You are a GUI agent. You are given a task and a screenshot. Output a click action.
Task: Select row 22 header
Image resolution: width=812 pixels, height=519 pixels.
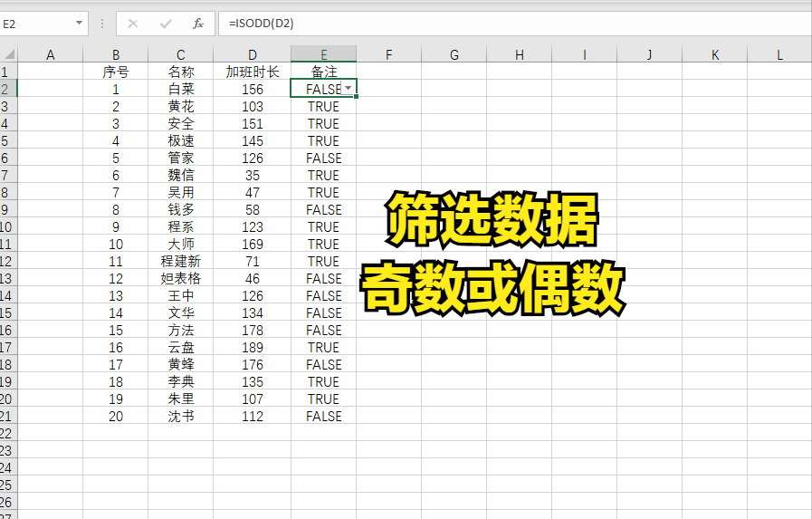(8, 433)
